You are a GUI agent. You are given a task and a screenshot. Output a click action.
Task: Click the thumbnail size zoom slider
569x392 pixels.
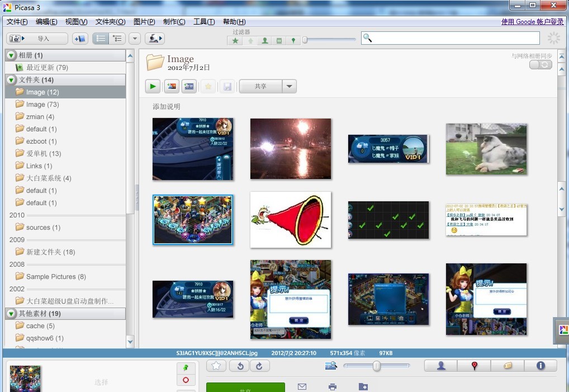pyautogui.click(x=376, y=366)
